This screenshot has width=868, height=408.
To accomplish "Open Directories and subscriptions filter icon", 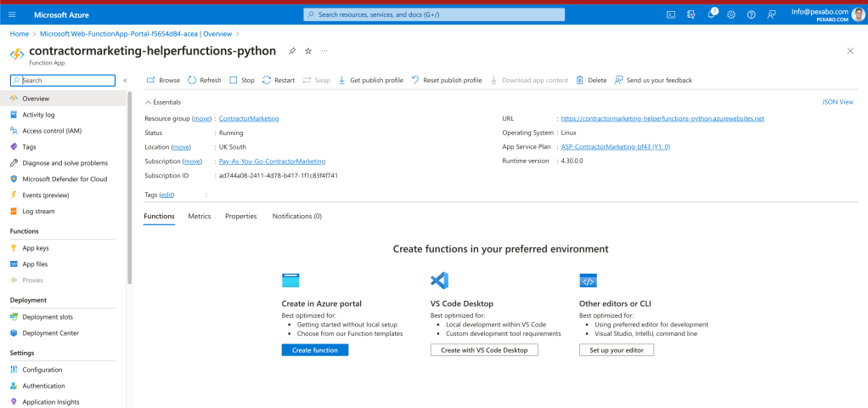I will pyautogui.click(x=690, y=15).
